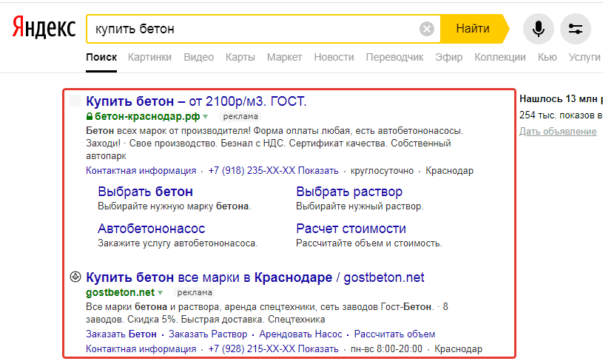Click the search field containing 'купить бетон'
The width and height of the screenshot is (603, 364).
[x=252, y=29]
